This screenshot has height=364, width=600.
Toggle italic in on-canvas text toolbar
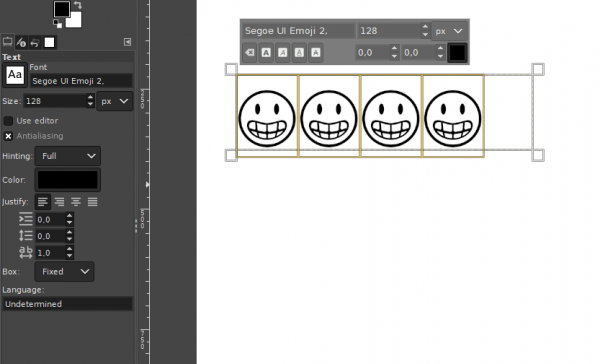[283, 52]
